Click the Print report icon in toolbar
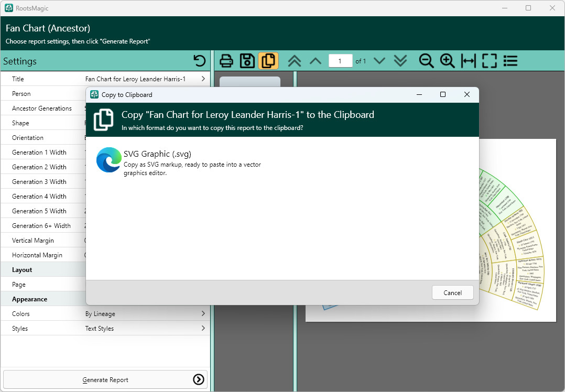 click(x=226, y=61)
